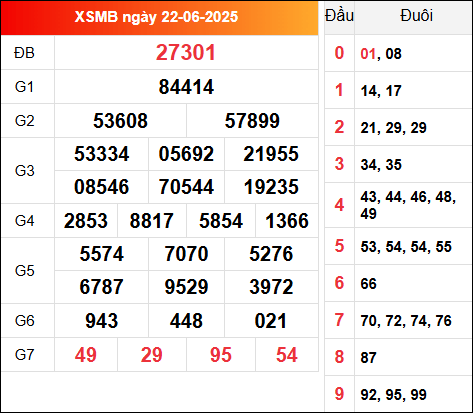Screen dimensions: 473x413
Task: Select G4 number 8817
Action: pyautogui.click(x=152, y=221)
